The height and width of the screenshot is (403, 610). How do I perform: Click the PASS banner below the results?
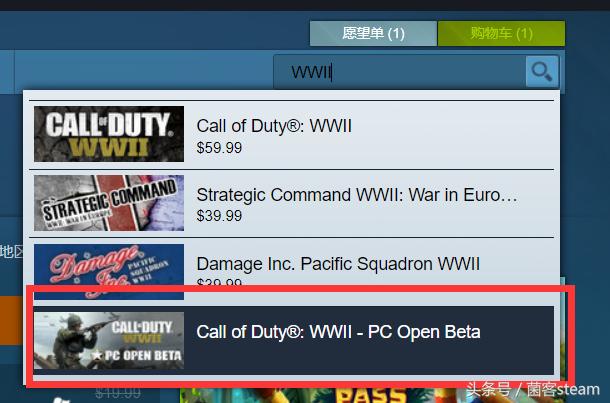[370, 394]
